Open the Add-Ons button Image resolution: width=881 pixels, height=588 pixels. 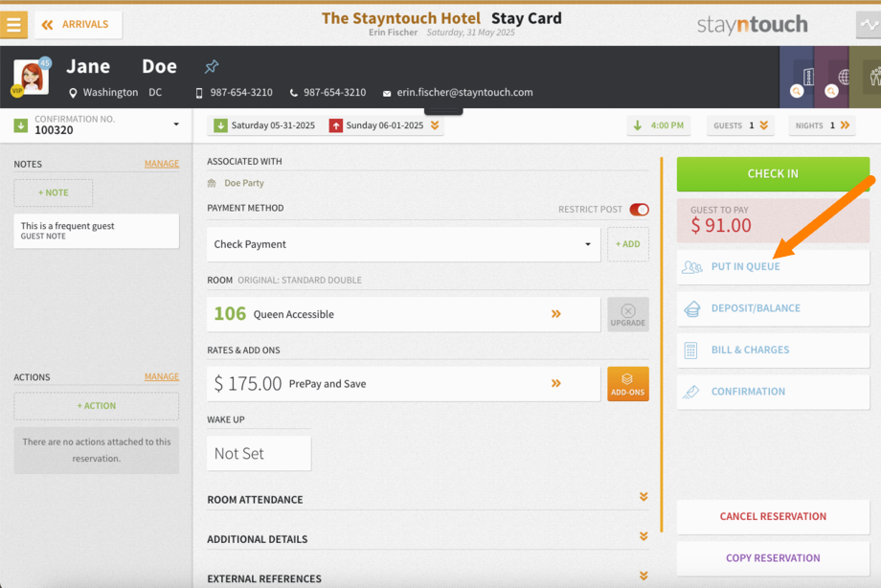pyautogui.click(x=627, y=384)
